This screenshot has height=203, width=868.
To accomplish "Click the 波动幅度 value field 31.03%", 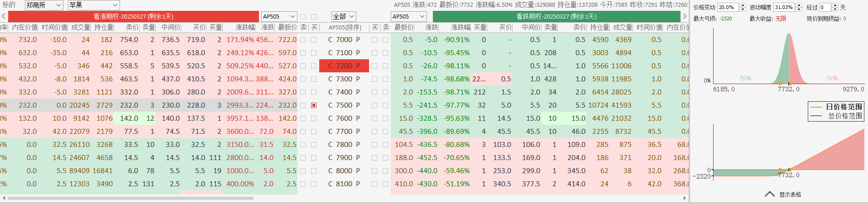I will 784,7.
